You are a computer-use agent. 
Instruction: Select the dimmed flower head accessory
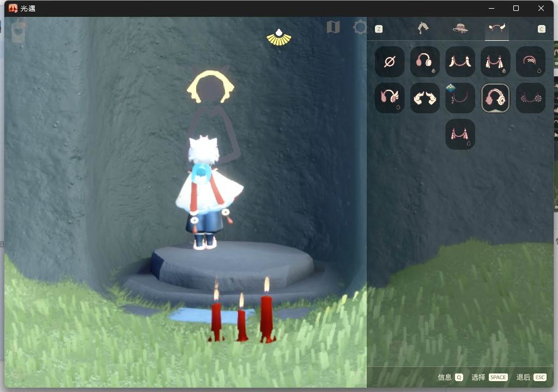[530, 98]
